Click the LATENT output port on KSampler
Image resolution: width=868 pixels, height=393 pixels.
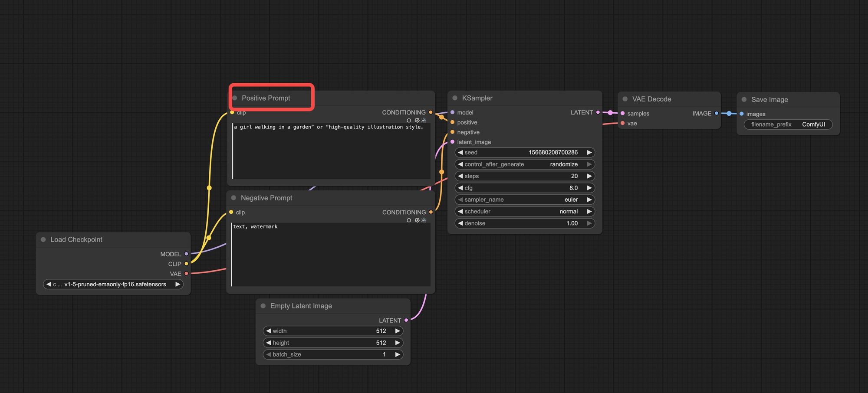coord(598,112)
